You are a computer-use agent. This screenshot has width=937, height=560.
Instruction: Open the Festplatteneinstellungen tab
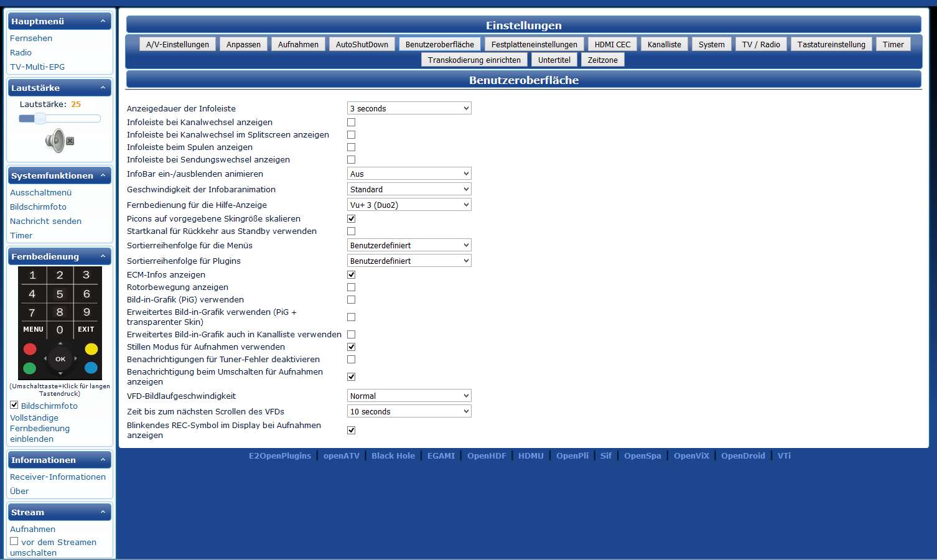coord(534,44)
